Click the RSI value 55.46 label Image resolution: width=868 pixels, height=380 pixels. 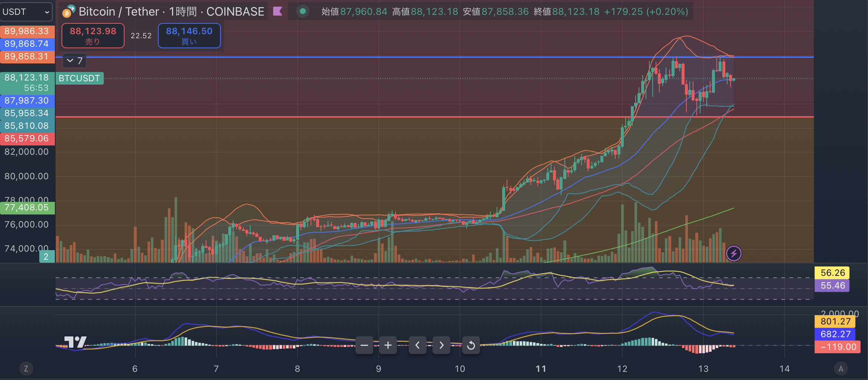pos(832,285)
